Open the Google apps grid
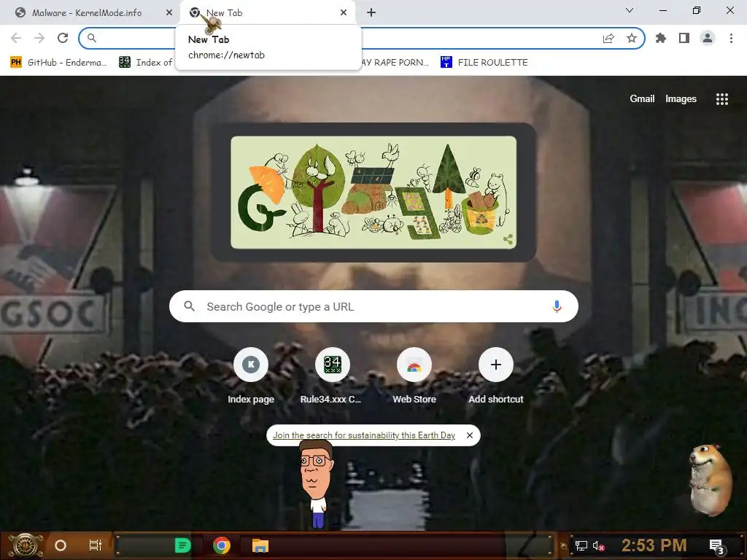 click(722, 98)
